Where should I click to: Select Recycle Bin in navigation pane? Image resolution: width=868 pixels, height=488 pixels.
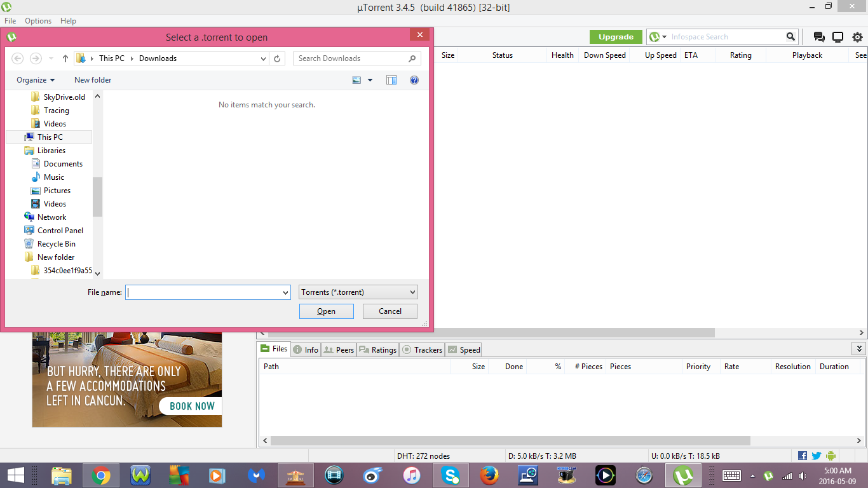pos(50,244)
